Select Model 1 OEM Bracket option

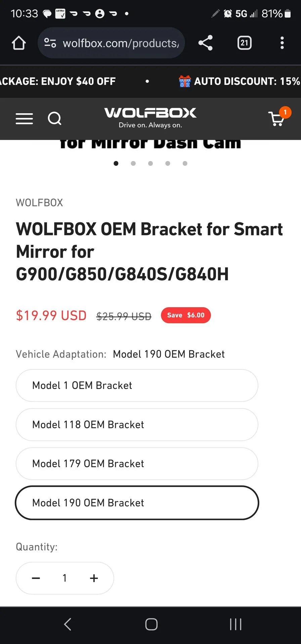pyautogui.click(x=137, y=385)
